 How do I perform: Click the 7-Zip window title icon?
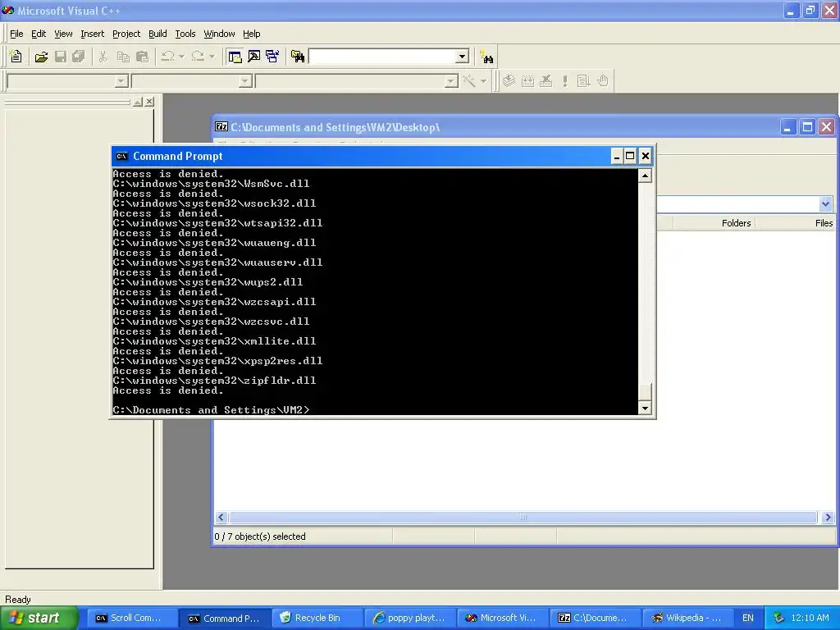pyautogui.click(x=221, y=127)
